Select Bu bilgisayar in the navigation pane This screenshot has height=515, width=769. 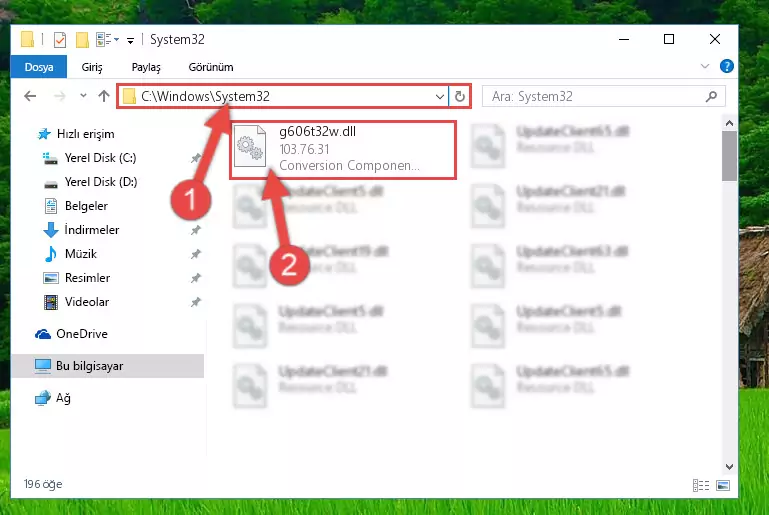pos(107,366)
